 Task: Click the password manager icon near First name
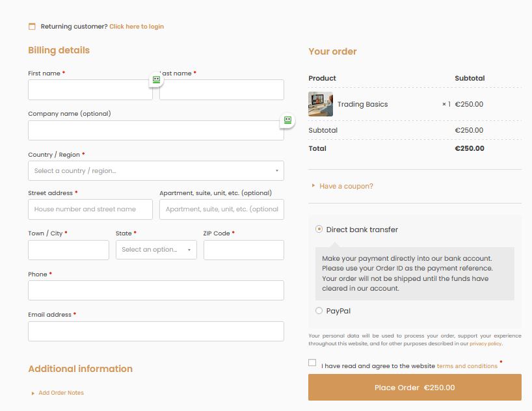coord(156,79)
